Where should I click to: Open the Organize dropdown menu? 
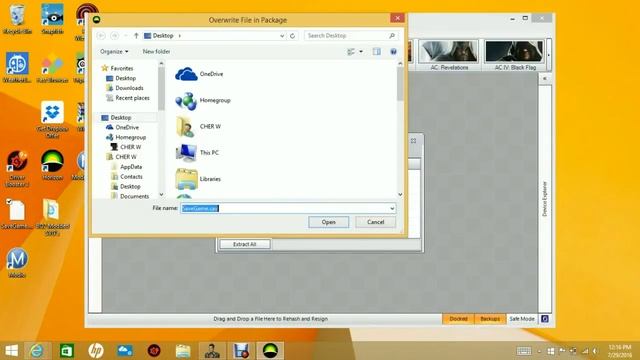tap(114, 51)
